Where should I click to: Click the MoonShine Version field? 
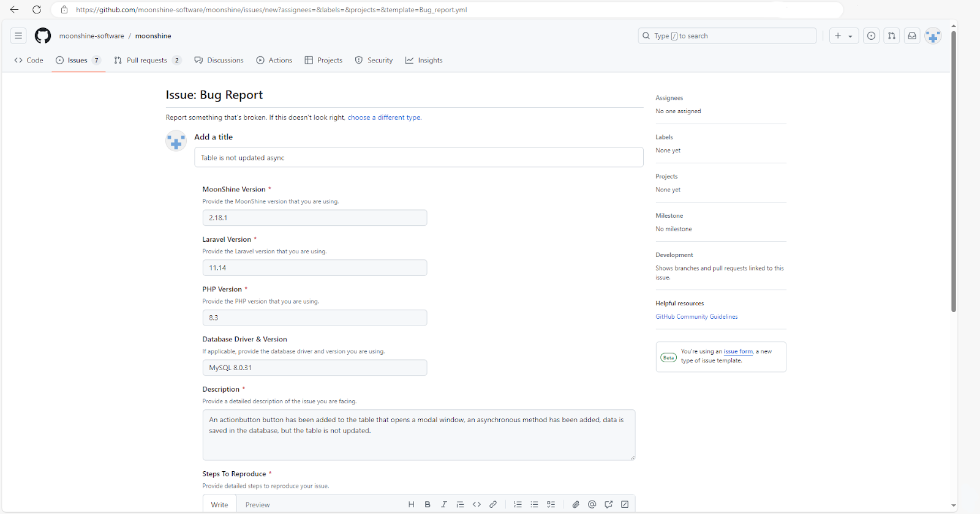[315, 218]
